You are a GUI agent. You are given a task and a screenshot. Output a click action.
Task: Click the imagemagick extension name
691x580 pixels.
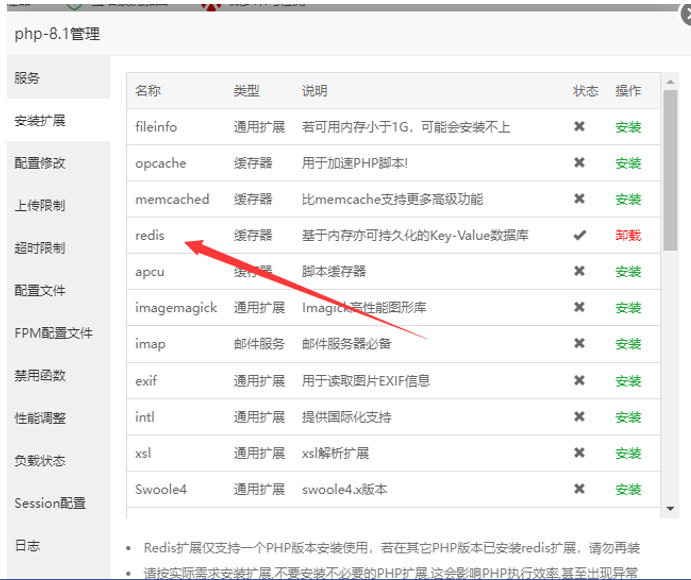tap(176, 308)
